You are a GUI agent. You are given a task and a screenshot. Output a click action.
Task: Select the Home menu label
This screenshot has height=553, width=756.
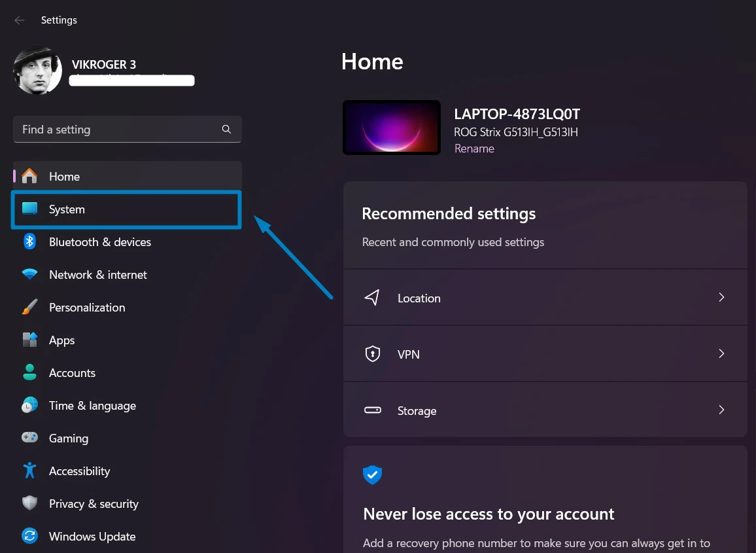[65, 177]
